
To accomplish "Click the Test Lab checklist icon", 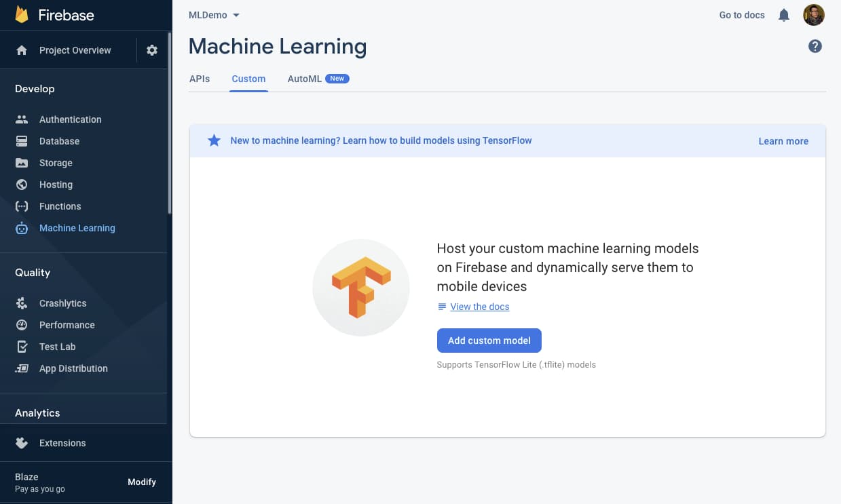I will (22, 347).
